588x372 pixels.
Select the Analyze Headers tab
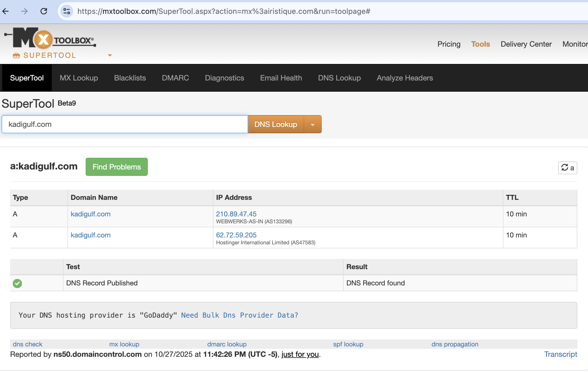(404, 78)
